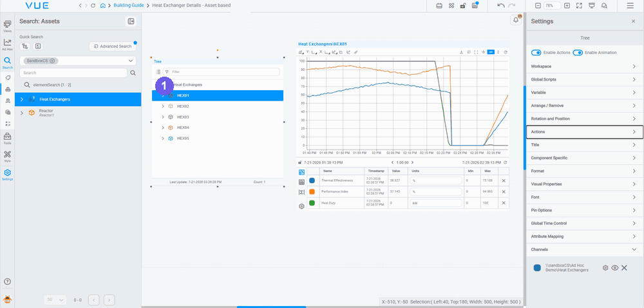Close the Settings panel
Screen dimensions: 644x308
[633, 21]
